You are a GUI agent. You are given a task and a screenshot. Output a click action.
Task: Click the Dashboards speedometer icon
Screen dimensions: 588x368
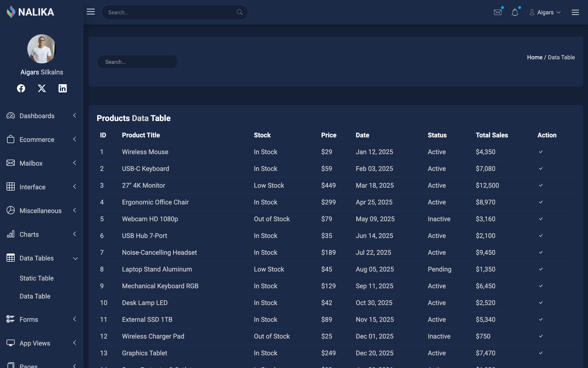(x=10, y=116)
